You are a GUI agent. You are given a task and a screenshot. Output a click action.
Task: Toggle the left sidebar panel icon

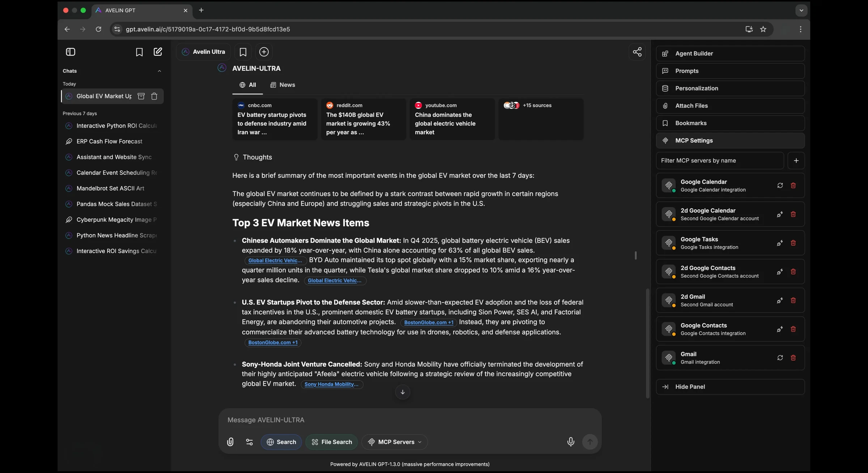click(x=71, y=52)
